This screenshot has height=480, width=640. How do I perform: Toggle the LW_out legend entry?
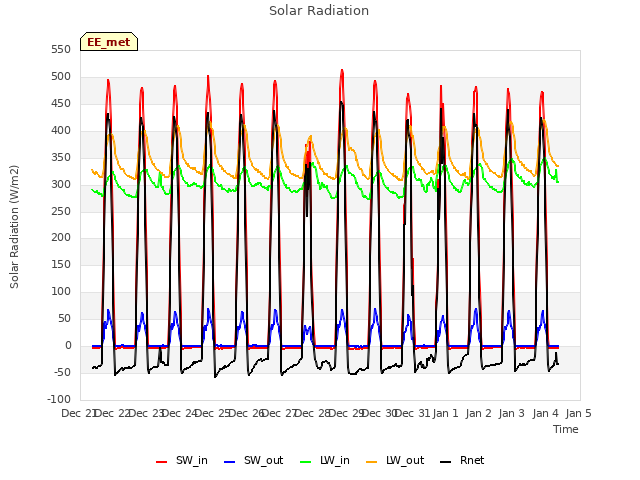395,460
